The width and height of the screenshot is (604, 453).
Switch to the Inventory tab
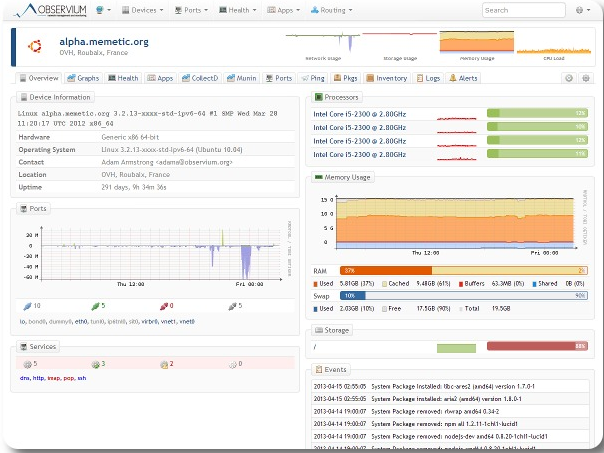pos(386,77)
